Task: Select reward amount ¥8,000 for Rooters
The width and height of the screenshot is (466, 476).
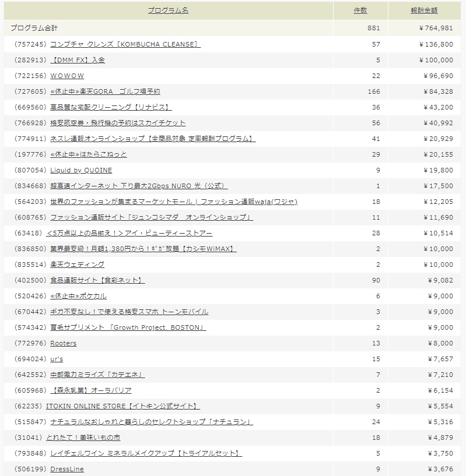Action: (440, 344)
